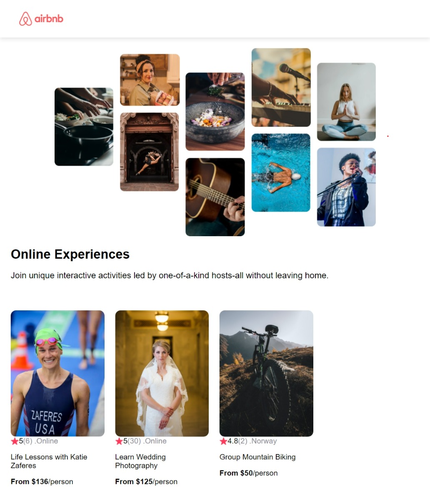
Task: Open the leaping dancer in doorway photo
Action: pyautogui.click(x=149, y=152)
